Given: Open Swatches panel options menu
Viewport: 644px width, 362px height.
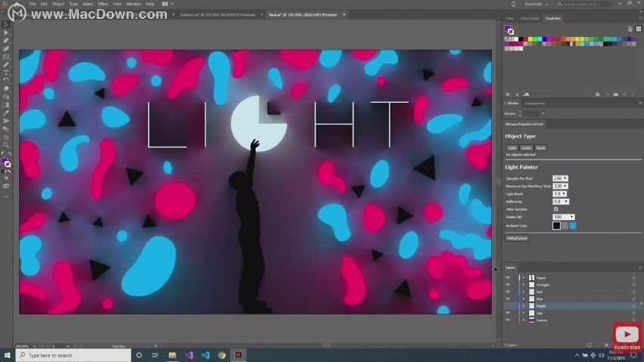Looking at the screenshot, I should click(x=640, y=18).
